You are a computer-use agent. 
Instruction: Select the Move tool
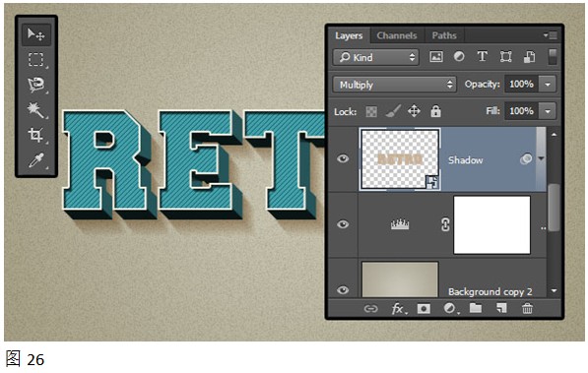click(36, 34)
